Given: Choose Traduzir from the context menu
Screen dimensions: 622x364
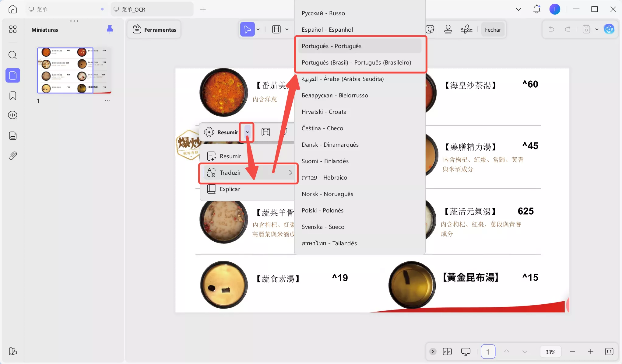Looking at the screenshot, I should 230,173.
